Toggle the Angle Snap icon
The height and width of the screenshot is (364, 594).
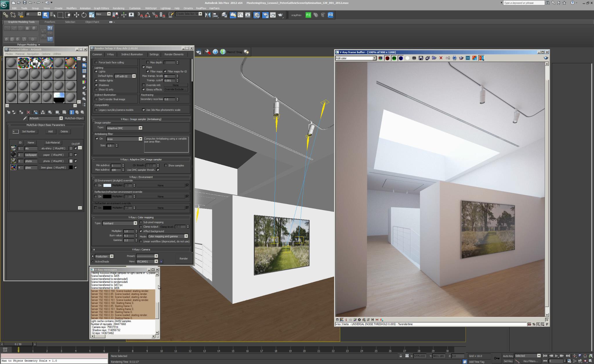point(148,15)
